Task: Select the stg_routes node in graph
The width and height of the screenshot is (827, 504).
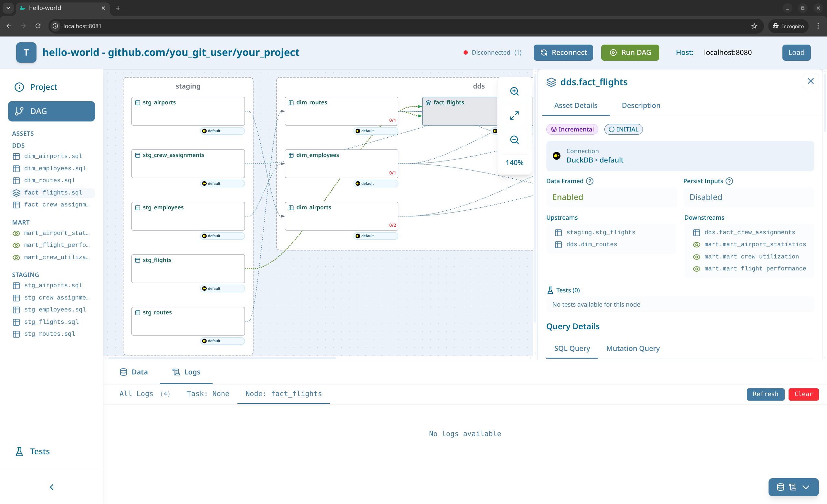Action: [x=188, y=321]
